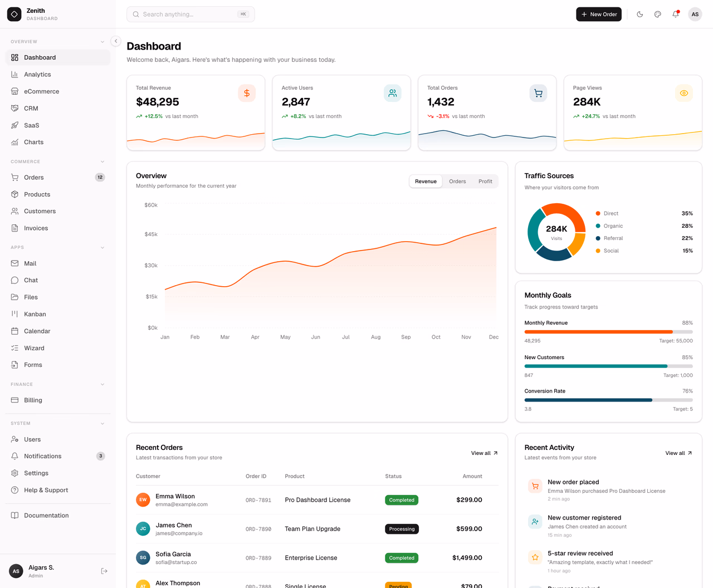Click the logout icon beside Aigars S.
The width and height of the screenshot is (713, 588).
pos(104,571)
